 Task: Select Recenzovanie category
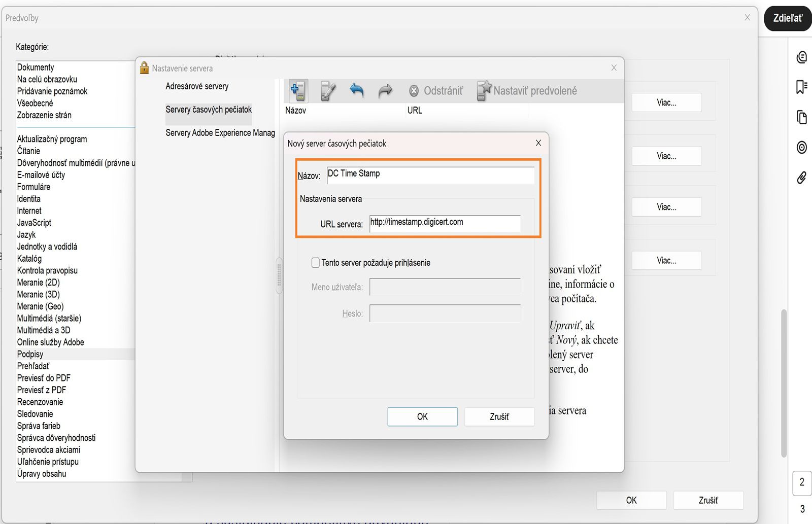tap(40, 402)
